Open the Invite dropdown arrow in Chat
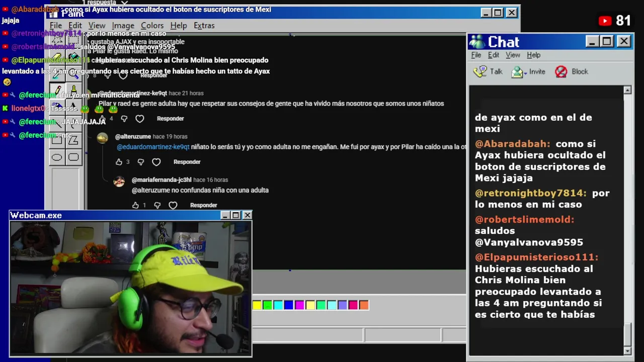The width and height of the screenshot is (644, 362). click(x=525, y=73)
